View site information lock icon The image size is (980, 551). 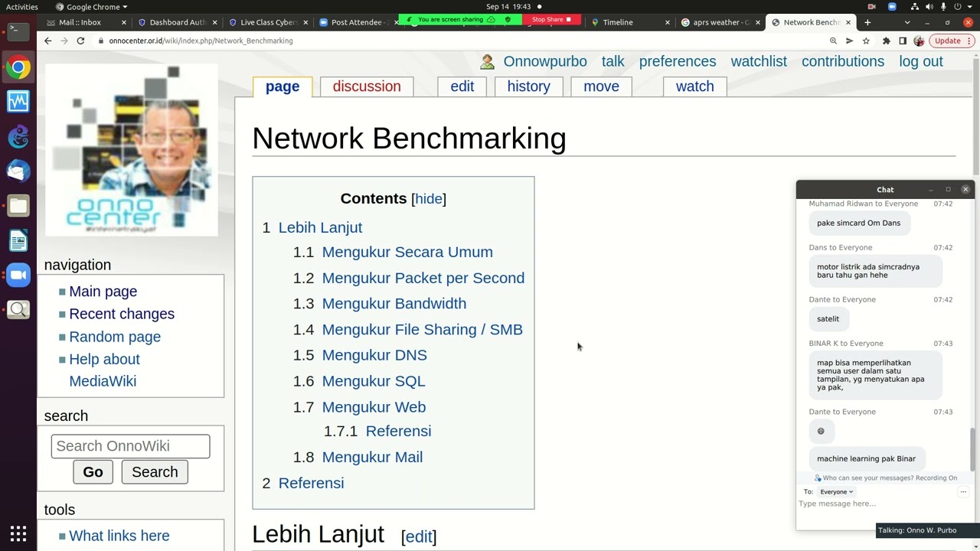[x=101, y=41]
